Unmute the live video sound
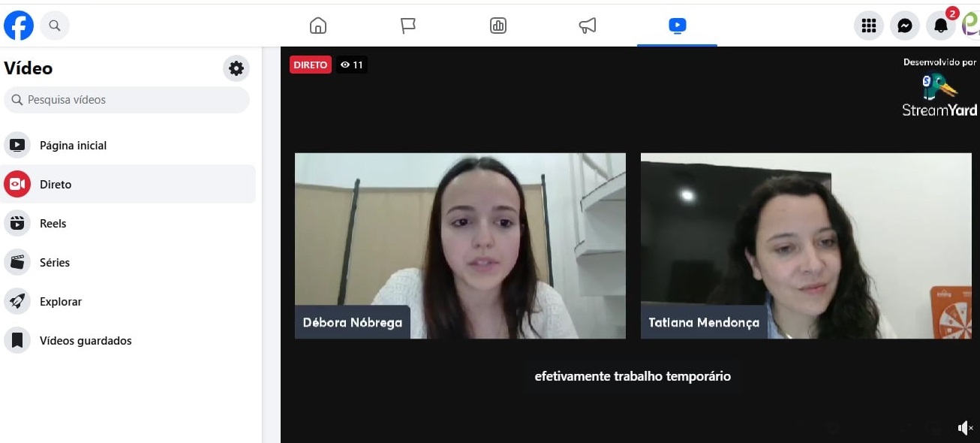The image size is (980, 443). coord(965,428)
